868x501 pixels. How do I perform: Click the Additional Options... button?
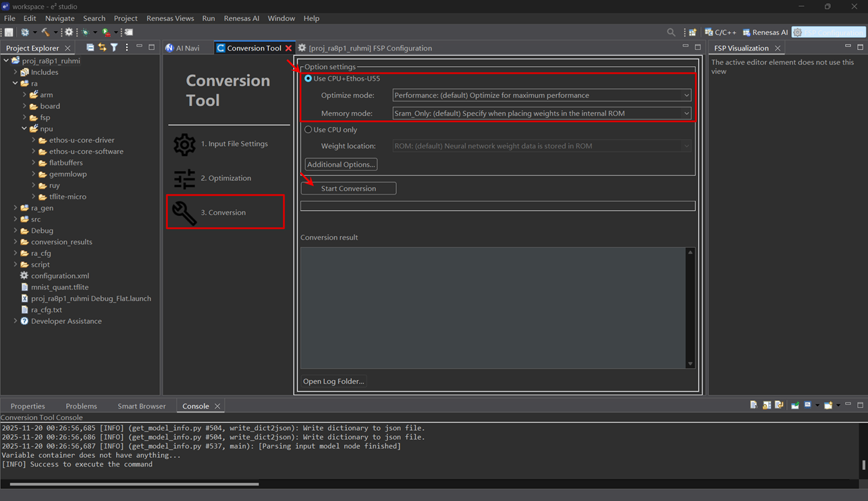coord(341,165)
